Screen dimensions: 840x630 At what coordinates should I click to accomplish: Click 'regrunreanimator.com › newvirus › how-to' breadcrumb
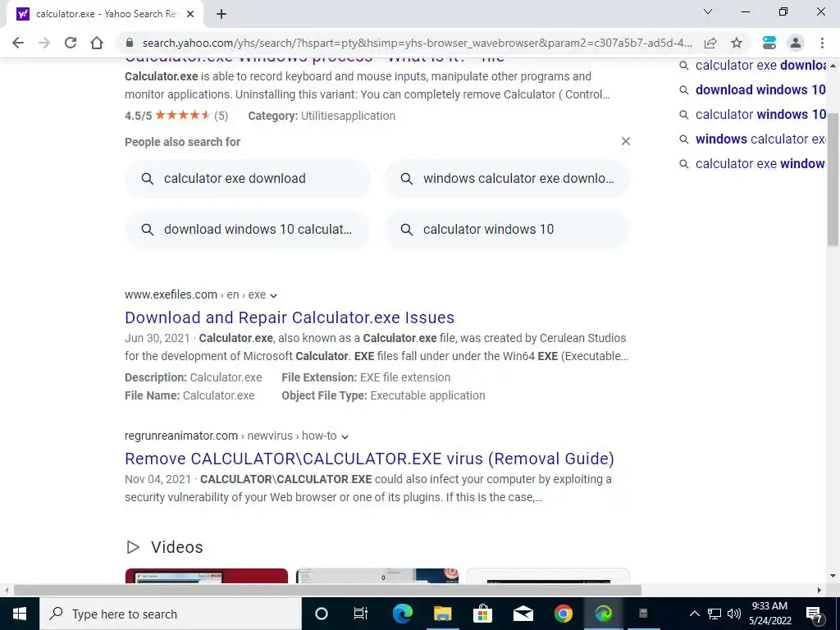(x=231, y=436)
